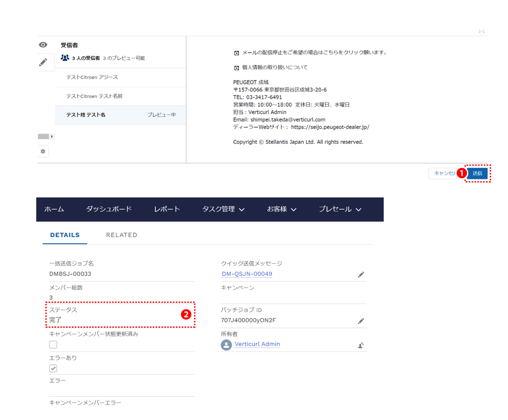508x420 pixels.
Task: Click the unsubscribe link arrow icon in email
Action: coord(237,53)
